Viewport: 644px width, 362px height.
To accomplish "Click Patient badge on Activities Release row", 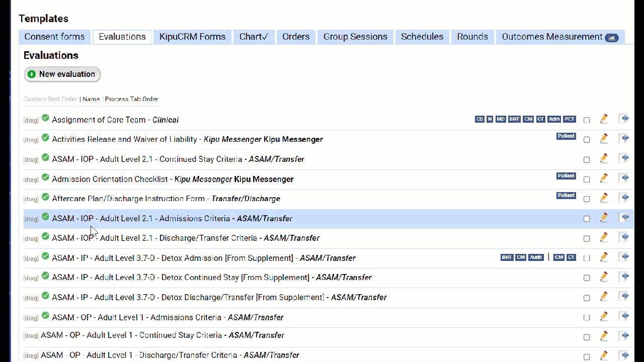I will [566, 136].
